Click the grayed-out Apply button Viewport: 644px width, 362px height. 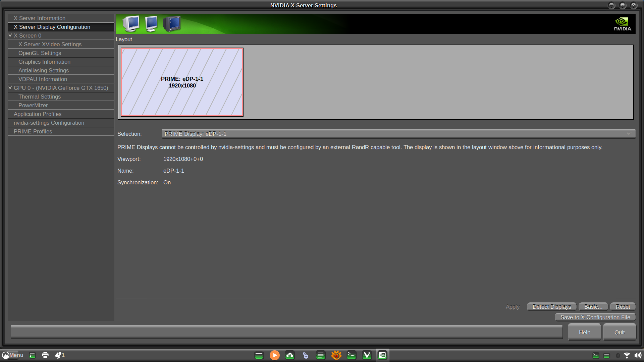[513, 307]
